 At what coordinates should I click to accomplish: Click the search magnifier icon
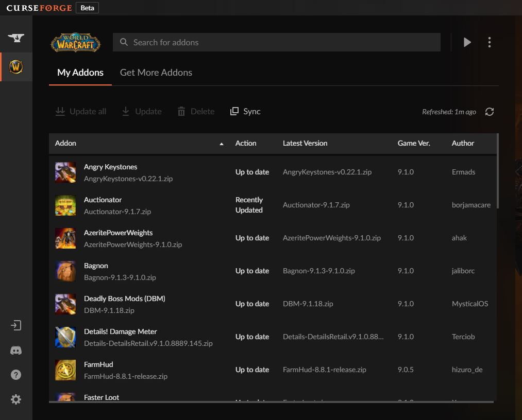click(124, 42)
